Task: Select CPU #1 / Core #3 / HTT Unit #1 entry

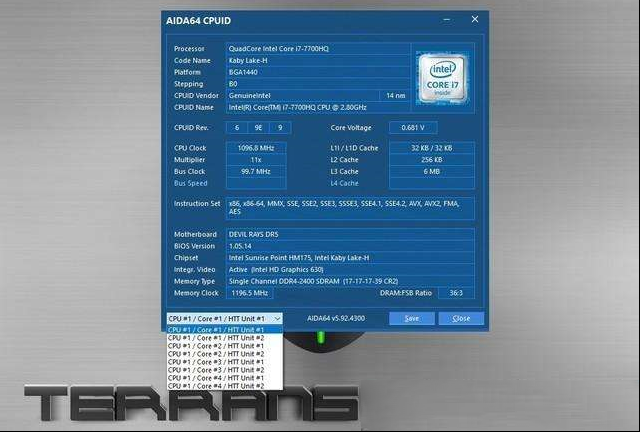Action: (x=224, y=362)
